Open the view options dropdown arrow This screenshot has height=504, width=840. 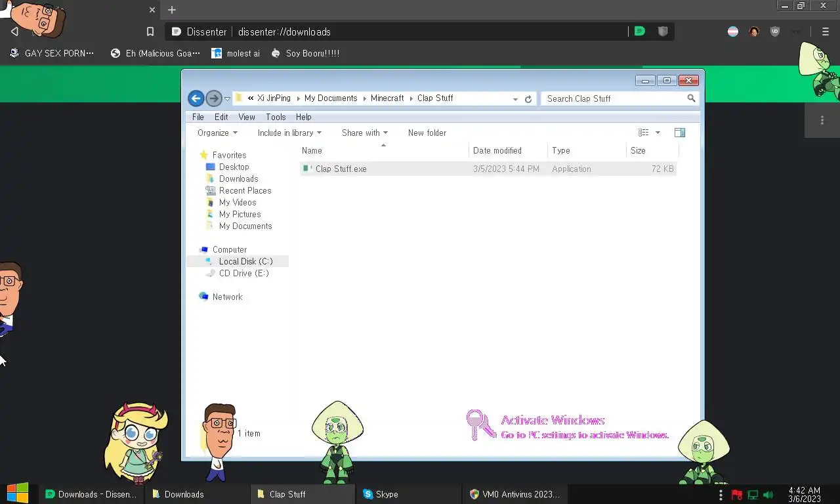point(658,133)
